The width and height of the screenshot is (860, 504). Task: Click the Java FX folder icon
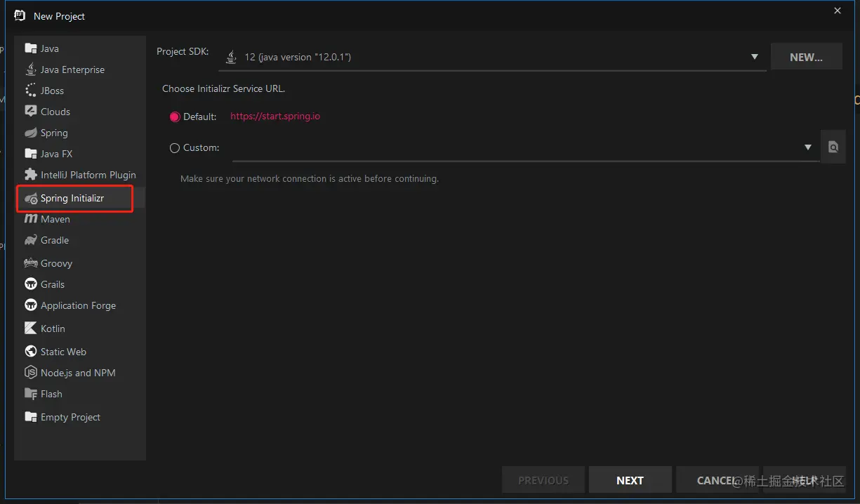30,154
